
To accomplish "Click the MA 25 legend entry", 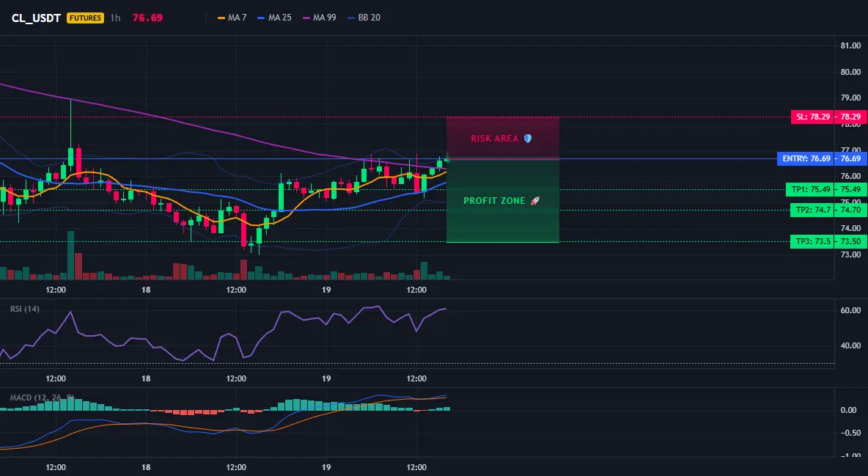I will point(275,18).
